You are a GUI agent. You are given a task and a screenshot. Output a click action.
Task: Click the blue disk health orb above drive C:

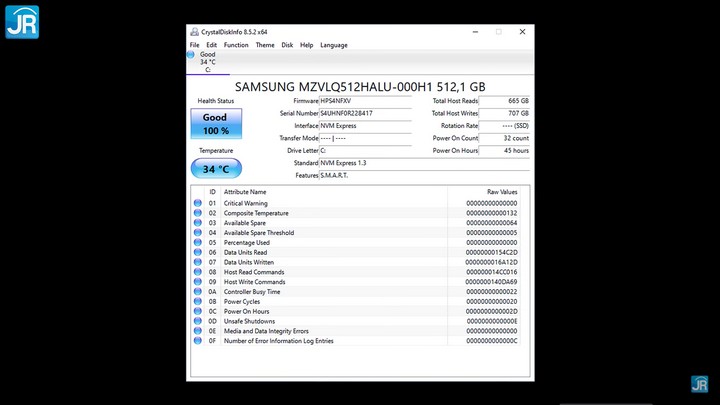(191, 55)
